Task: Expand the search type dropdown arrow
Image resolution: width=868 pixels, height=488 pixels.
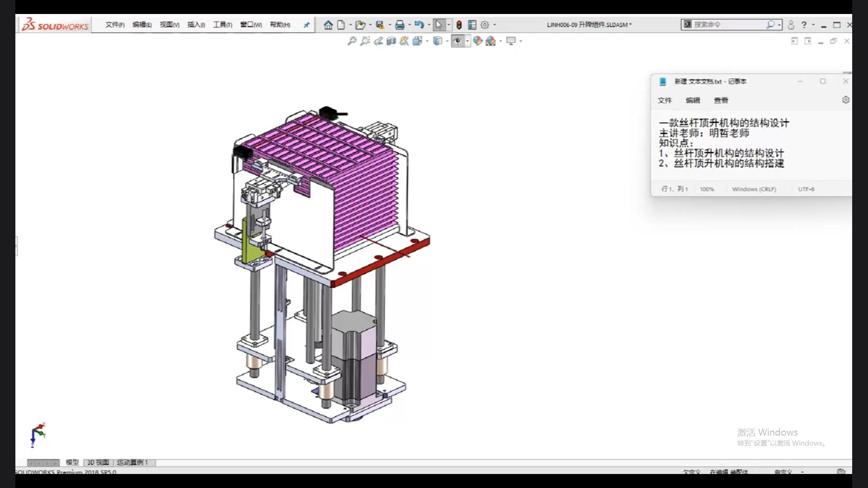Action: [x=779, y=25]
